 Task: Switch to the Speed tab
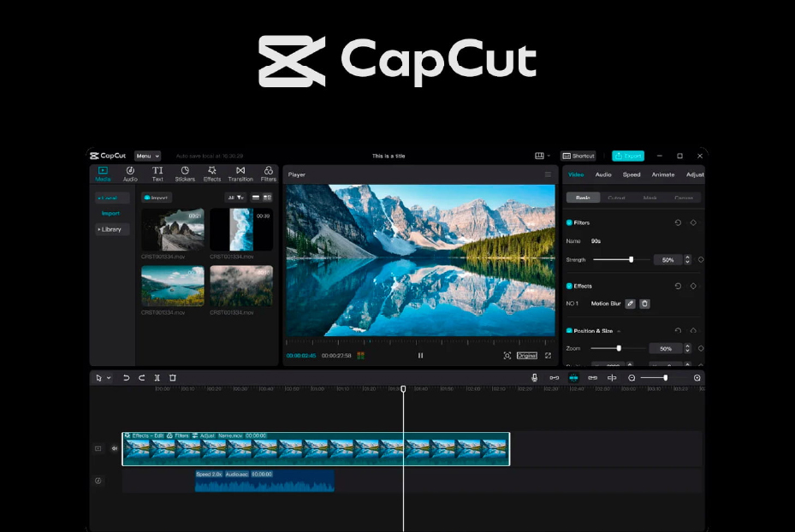632,174
